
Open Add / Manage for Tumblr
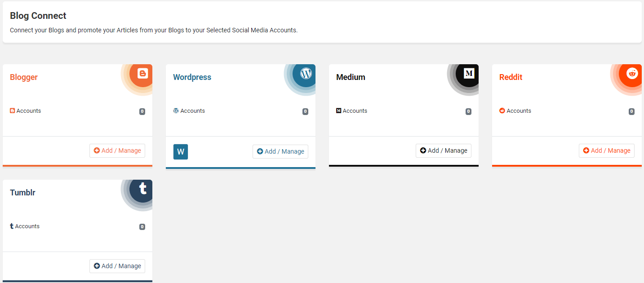point(117,266)
